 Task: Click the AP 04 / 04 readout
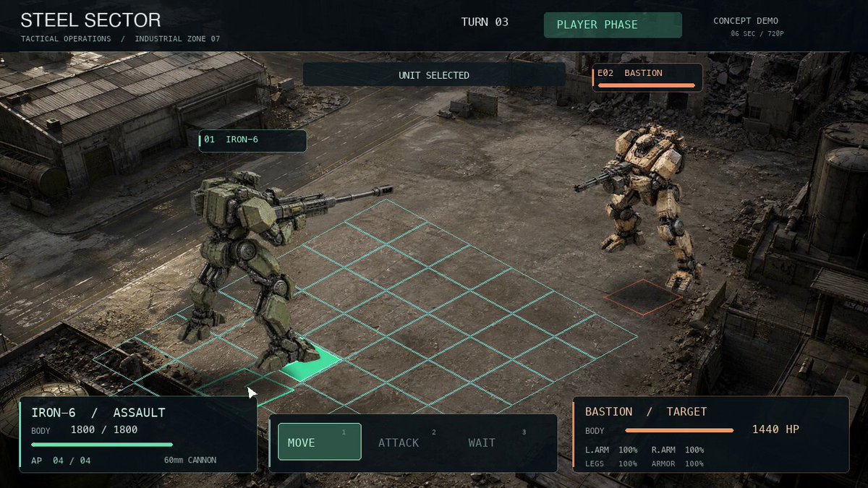pyautogui.click(x=61, y=461)
